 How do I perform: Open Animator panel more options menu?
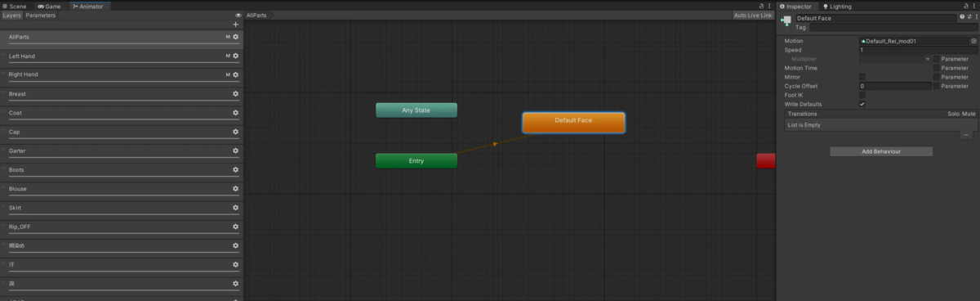pos(769,6)
